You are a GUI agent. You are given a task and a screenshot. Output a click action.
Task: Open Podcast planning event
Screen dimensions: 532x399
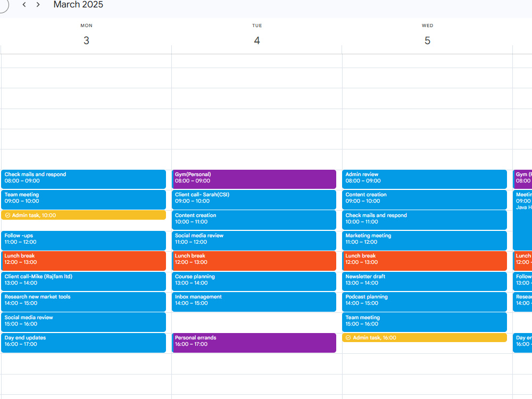pyautogui.click(x=425, y=302)
